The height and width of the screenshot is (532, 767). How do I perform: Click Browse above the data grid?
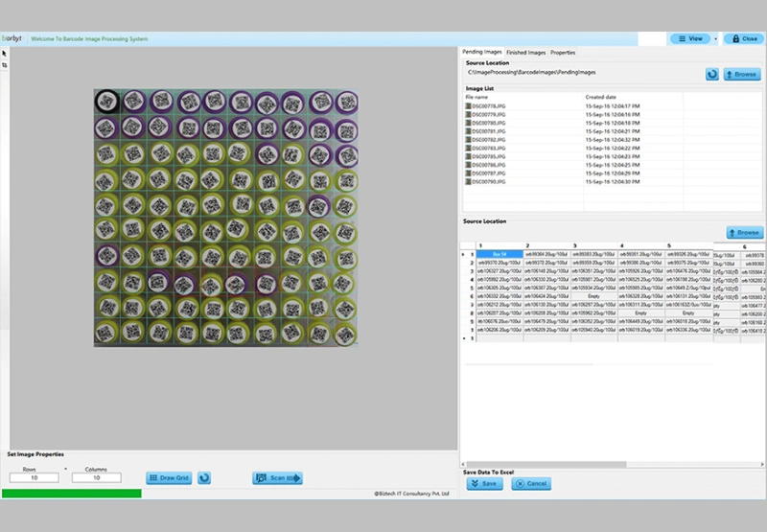(x=745, y=233)
